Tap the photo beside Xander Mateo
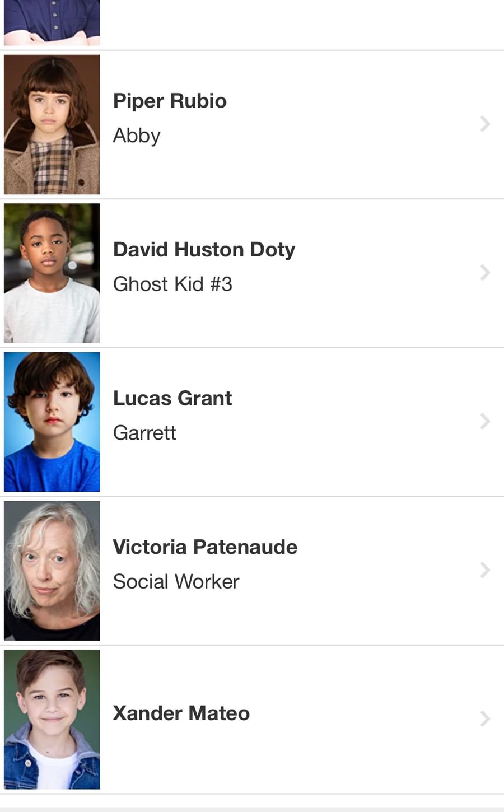The image size is (504, 812). [52, 719]
